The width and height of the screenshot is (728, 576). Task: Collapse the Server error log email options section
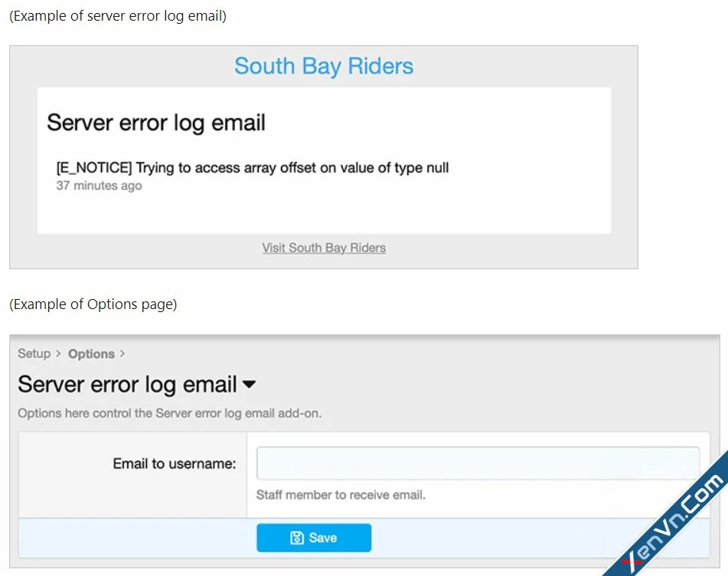pos(248,385)
